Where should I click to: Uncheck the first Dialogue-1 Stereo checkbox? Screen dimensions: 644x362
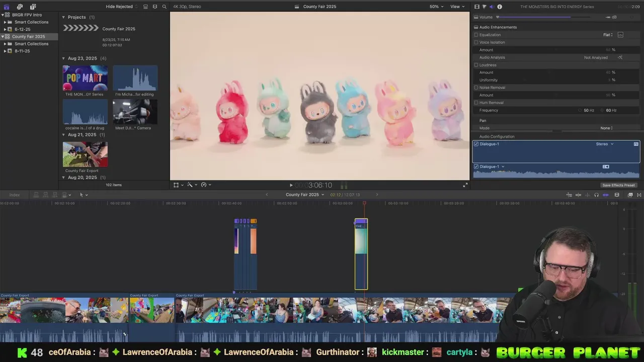(x=476, y=144)
